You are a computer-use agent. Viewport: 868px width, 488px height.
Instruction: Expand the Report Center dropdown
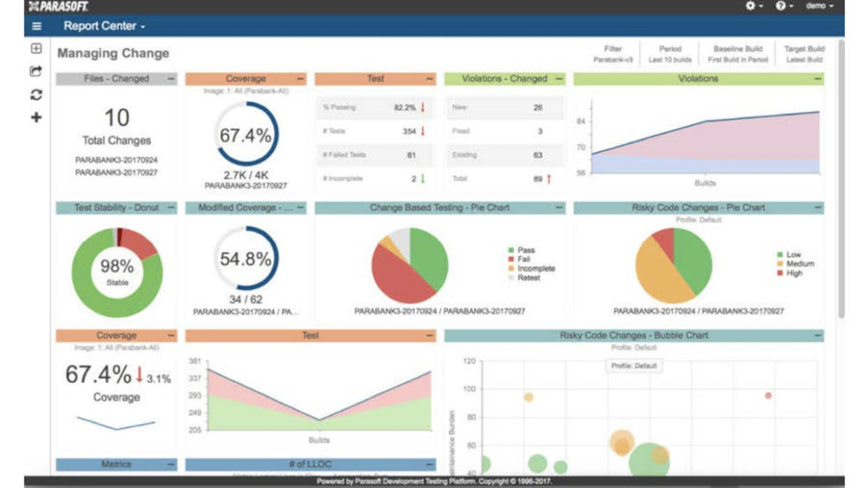coord(104,26)
